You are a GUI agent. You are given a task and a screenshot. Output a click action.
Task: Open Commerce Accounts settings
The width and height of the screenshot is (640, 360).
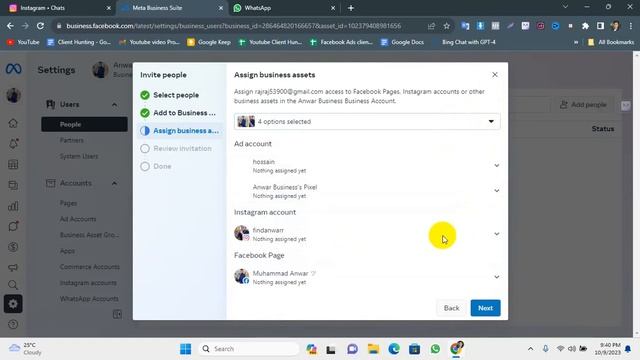click(x=90, y=267)
